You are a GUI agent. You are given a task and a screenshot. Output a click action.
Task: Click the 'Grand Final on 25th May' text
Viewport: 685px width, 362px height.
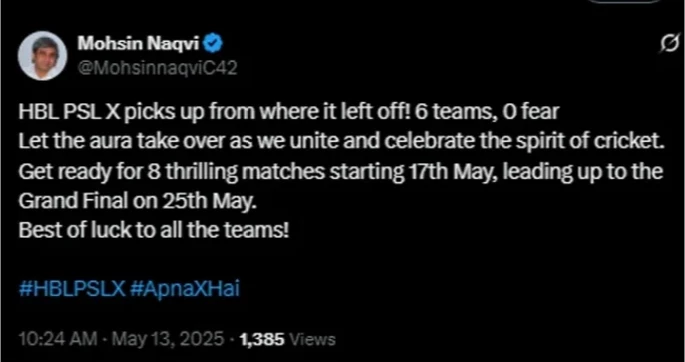[136, 201]
